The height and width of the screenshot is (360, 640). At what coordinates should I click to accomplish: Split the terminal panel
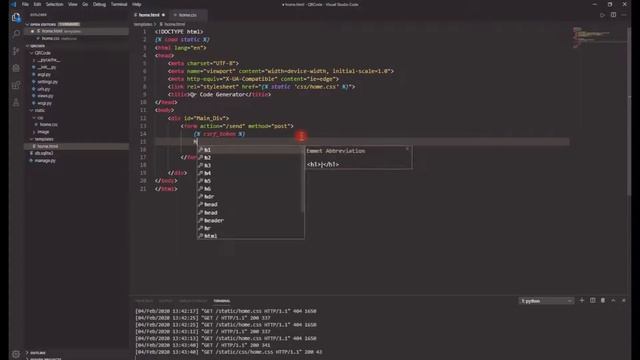592,300
